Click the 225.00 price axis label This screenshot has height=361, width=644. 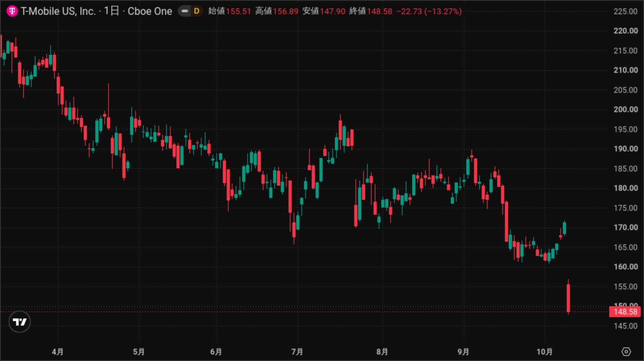click(625, 11)
